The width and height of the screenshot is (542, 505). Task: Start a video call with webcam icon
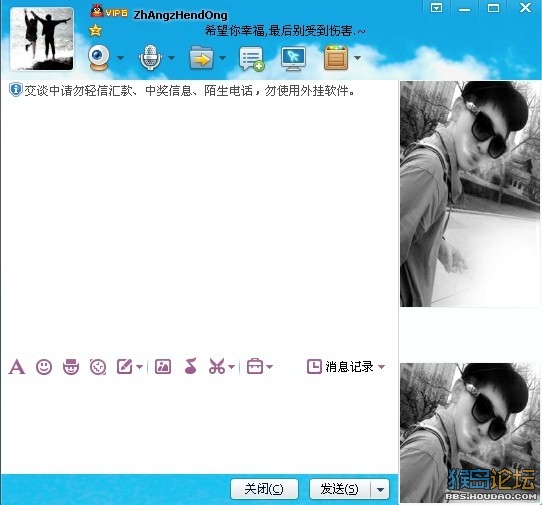click(x=99, y=57)
